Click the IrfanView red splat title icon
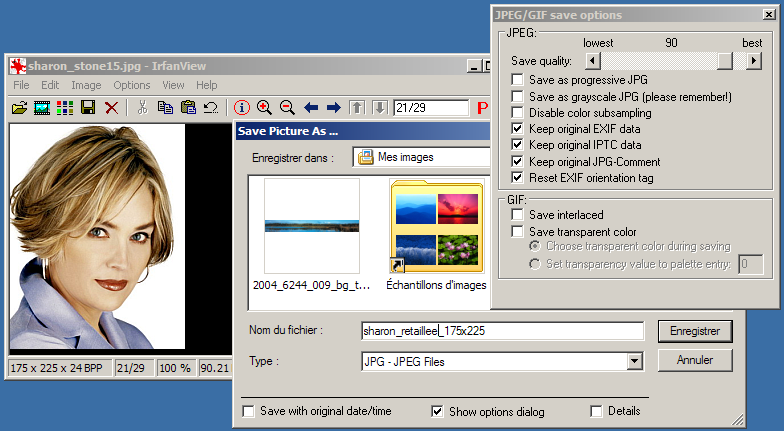 click(x=18, y=66)
